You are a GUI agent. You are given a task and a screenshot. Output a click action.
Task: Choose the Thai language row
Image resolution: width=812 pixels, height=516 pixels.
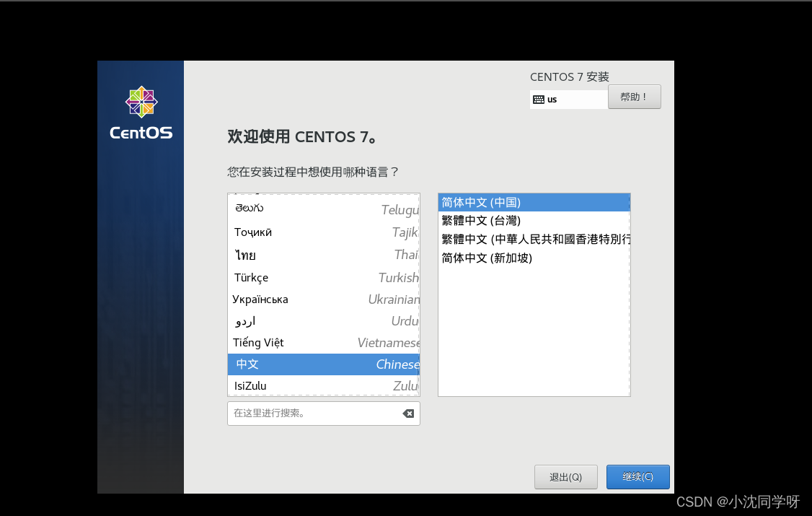coord(324,254)
